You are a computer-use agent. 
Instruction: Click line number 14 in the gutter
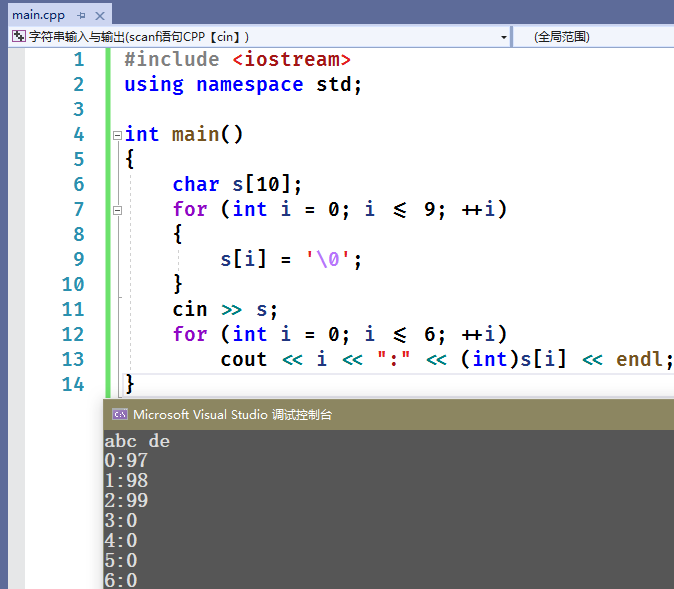(73, 384)
